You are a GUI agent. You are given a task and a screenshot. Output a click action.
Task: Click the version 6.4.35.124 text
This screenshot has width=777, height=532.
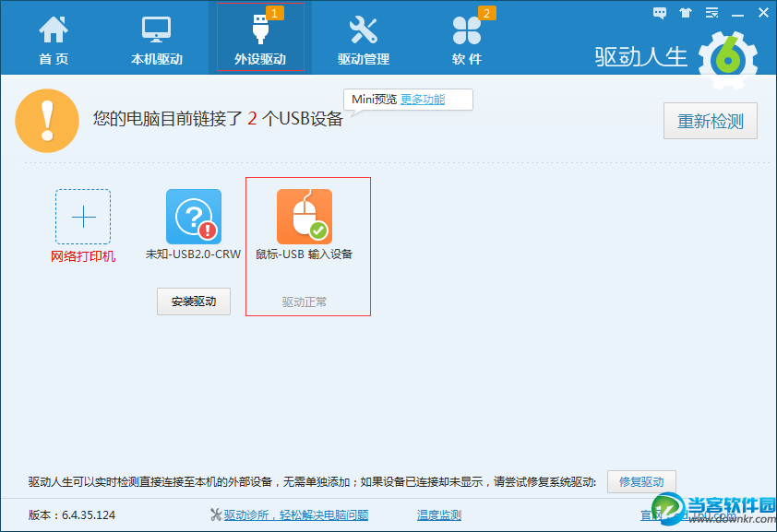point(72,515)
